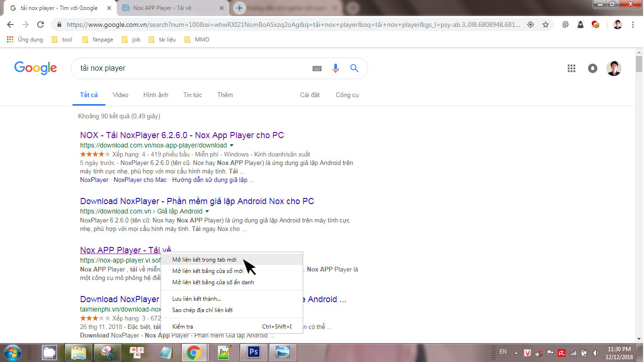Viewport: 644px width, 362px height.
Task: Choose Sao chép địa chỉ liên kết
Action: pos(232,310)
